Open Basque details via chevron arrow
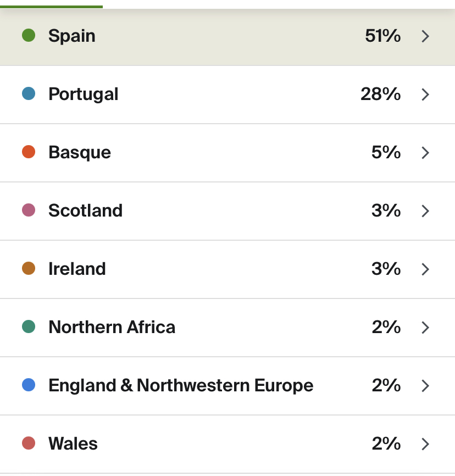455x476 pixels. pos(425,153)
